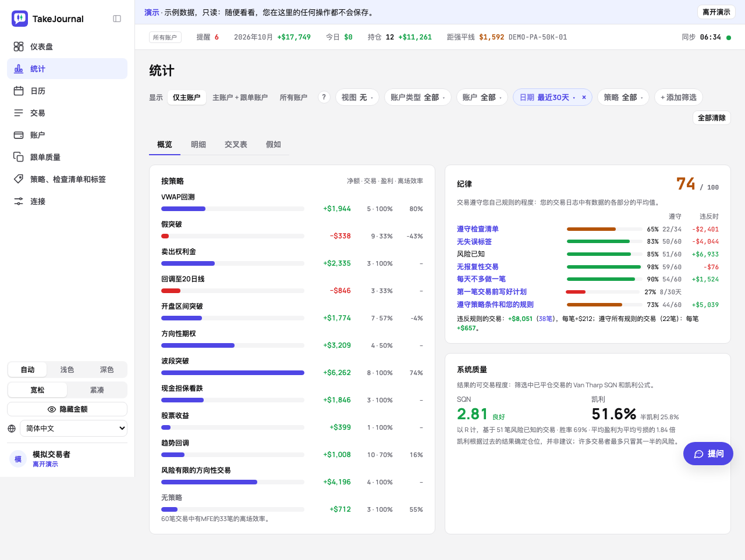Image resolution: width=745 pixels, height=560 pixels.
Task: Click the tag icon beside 策略、检查清单和标签
Action: point(19,179)
